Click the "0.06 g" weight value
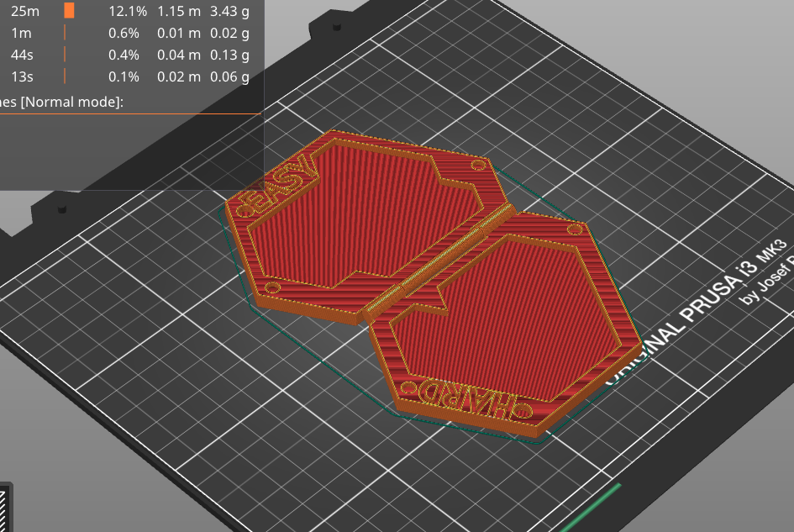The height and width of the screenshot is (532, 794). 229,76
